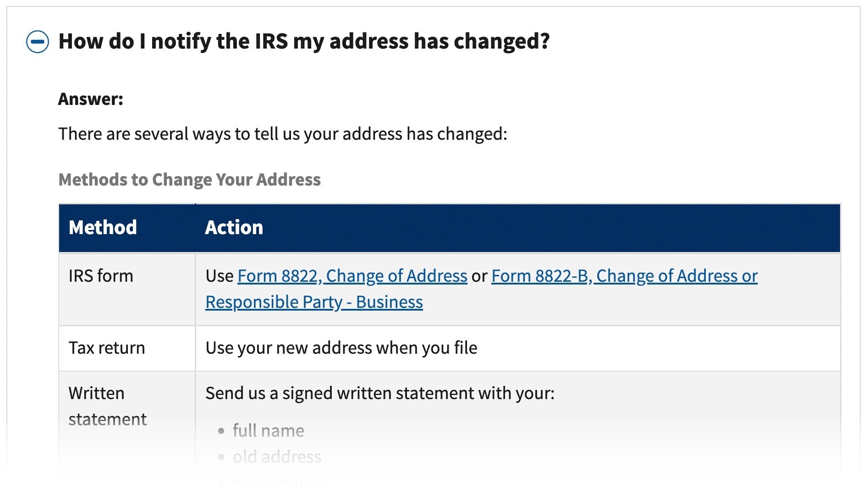
Task: Collapse the FAQ using the minus icon
Action: [x=38, y=42]
